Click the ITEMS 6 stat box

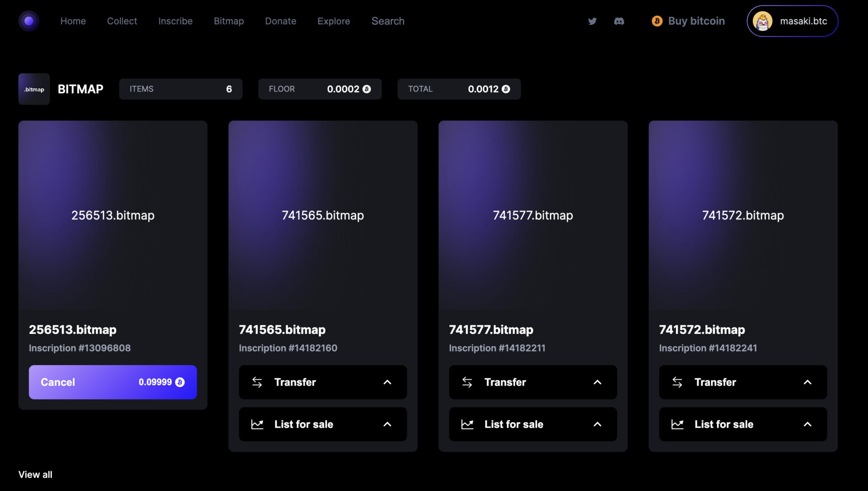pyautogui.click(x=181, y=89)
